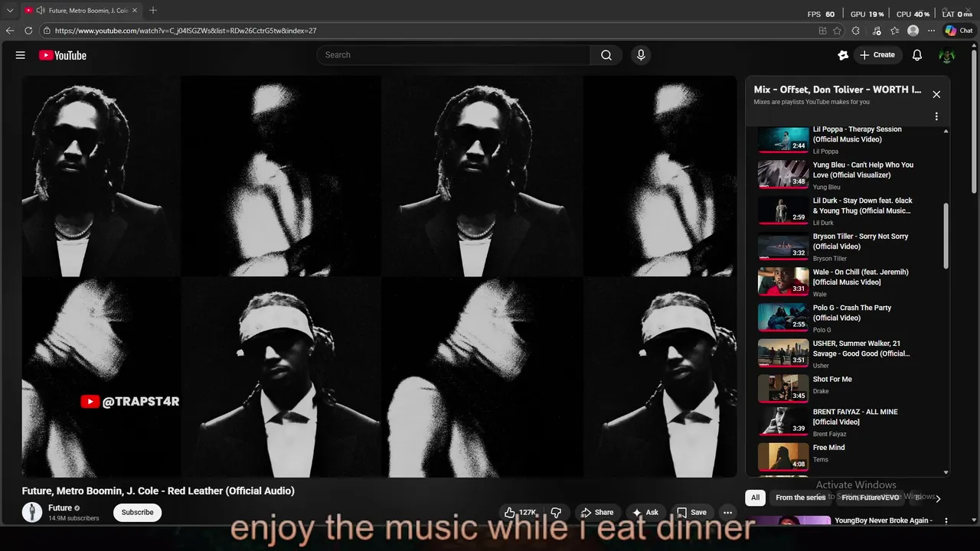Viewport: 980px width, 551px height.
Task: Share the Red Leather video
Action: click(x=596, y=512)
